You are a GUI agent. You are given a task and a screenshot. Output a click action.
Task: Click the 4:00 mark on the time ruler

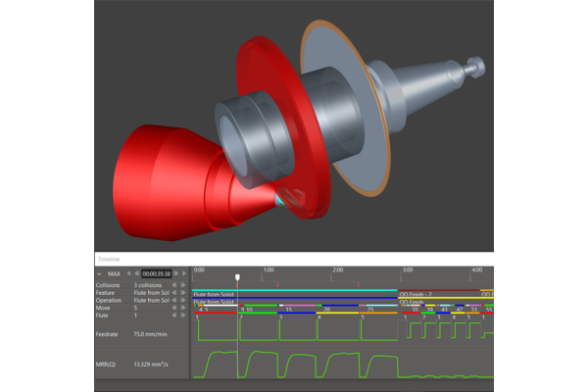tap(477, 269)
